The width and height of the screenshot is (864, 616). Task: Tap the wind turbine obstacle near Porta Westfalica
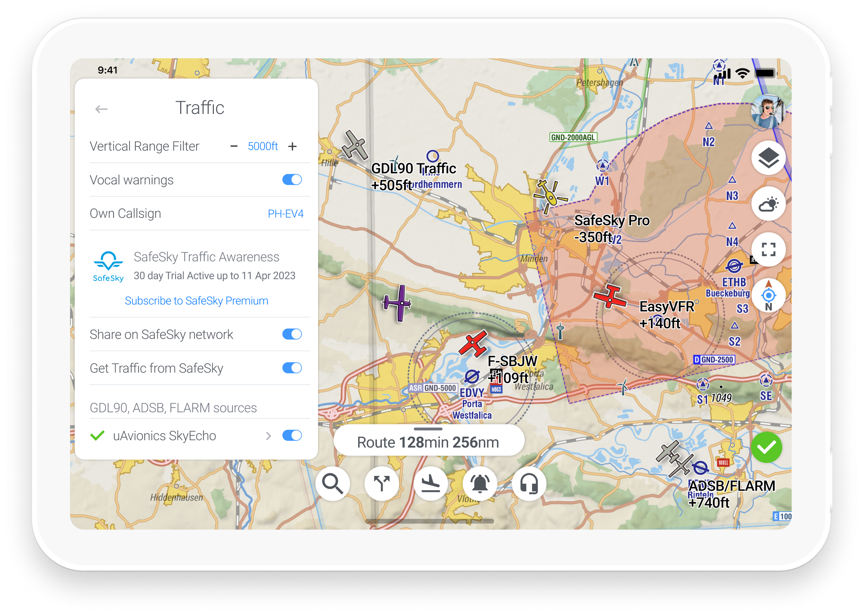(x=623, y=386)
